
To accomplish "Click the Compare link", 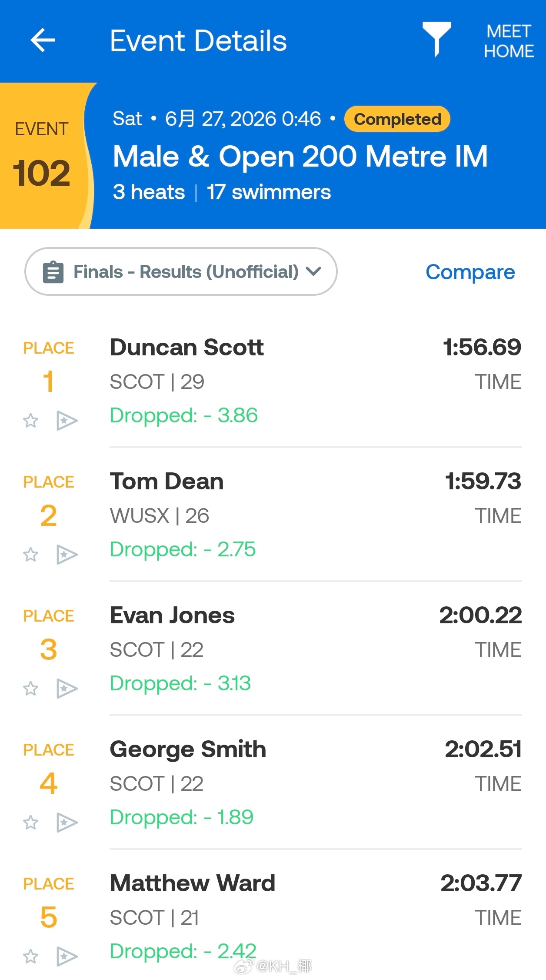I will click(x=470, y=272).
